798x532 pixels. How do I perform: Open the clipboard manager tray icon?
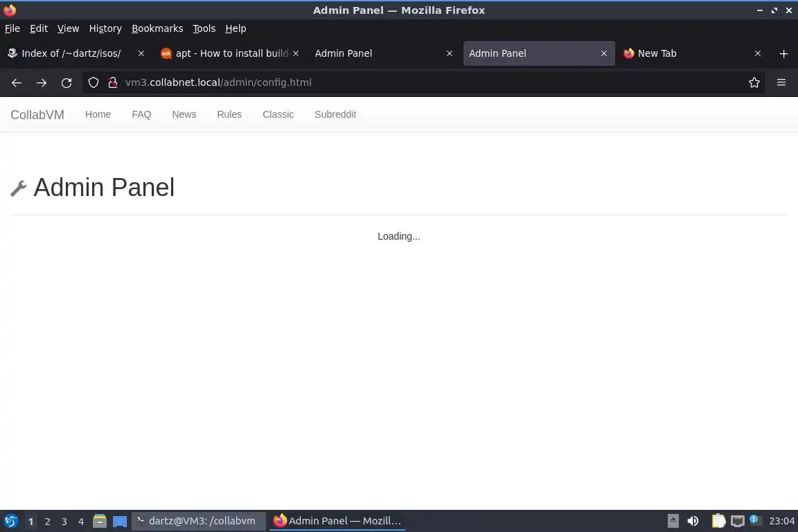tap(718, 521)
